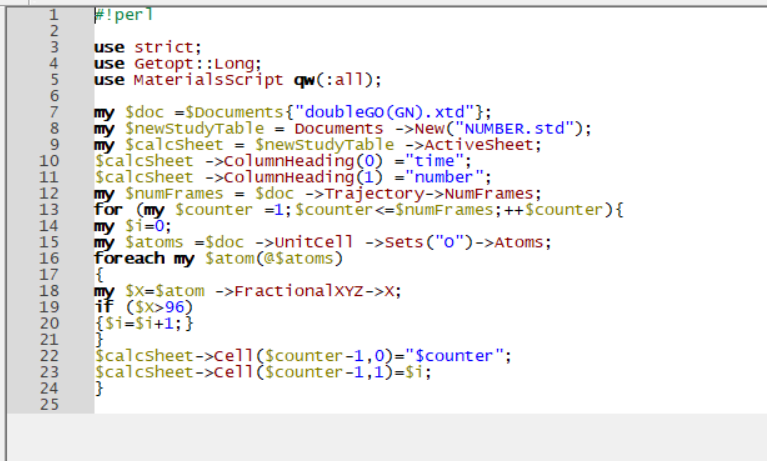Click the #!perl shebang on line 1
The image size is (767, 461).
(124, 15)
